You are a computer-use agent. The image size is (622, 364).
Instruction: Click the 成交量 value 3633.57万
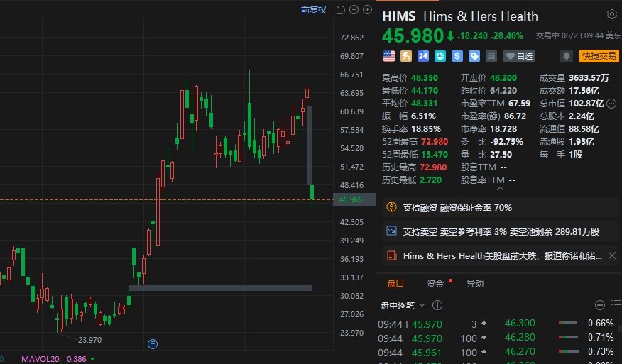[x=589, y=78]
